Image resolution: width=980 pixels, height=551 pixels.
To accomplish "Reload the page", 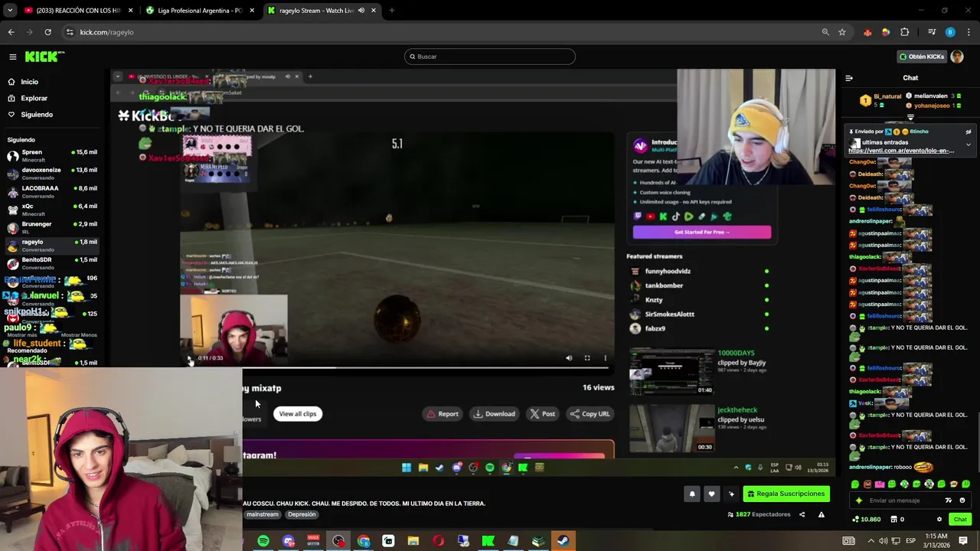I will point(47,32).
